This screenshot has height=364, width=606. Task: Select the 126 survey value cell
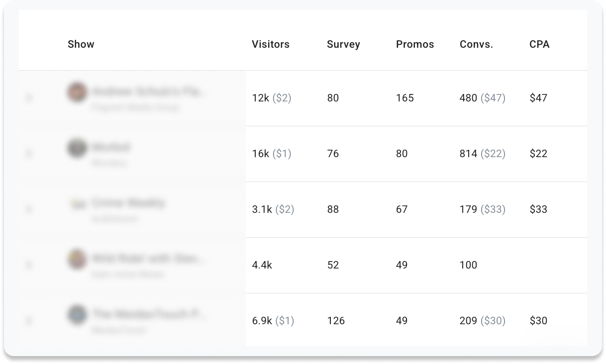(x=336, y=321)
